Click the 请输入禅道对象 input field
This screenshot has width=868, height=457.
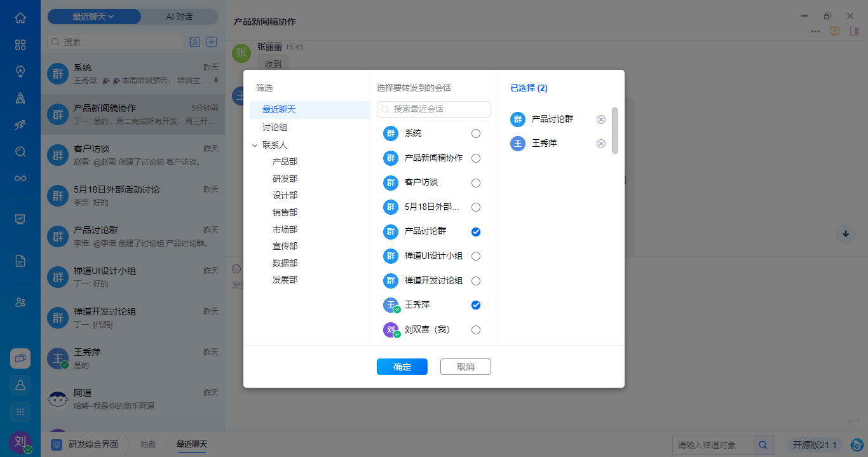[713, 445]
